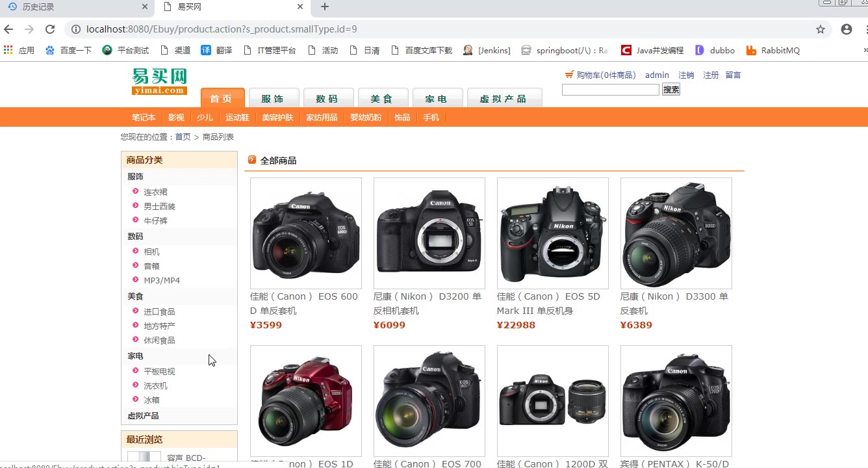Click the browser back arrow
Screen dimensions: 868x468
(x=8, y=29)
